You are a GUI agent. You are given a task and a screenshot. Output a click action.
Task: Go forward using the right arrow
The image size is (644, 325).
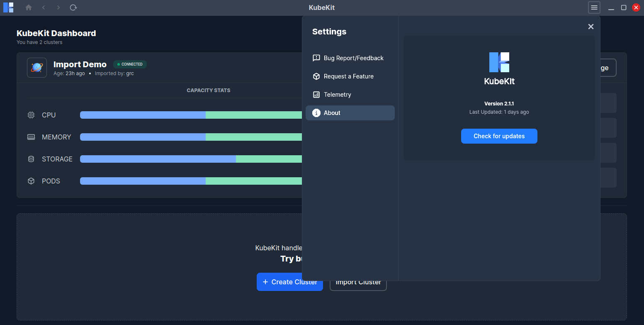(58, 7)
